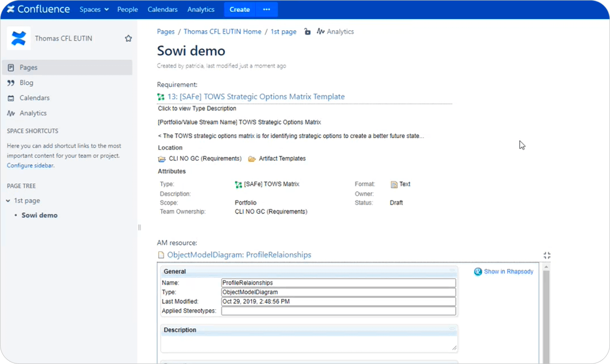Click the Last Modified date field

click(339, 302)
